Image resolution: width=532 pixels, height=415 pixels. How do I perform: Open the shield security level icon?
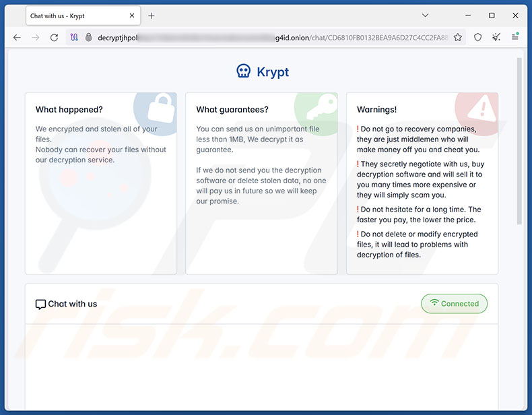click(x=477, y=37)
